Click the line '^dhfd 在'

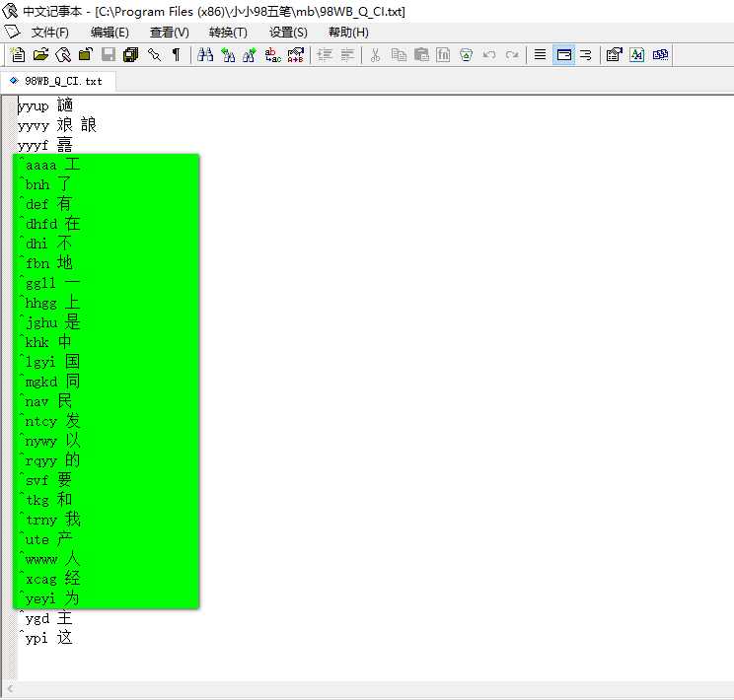[x=49, y=224]
